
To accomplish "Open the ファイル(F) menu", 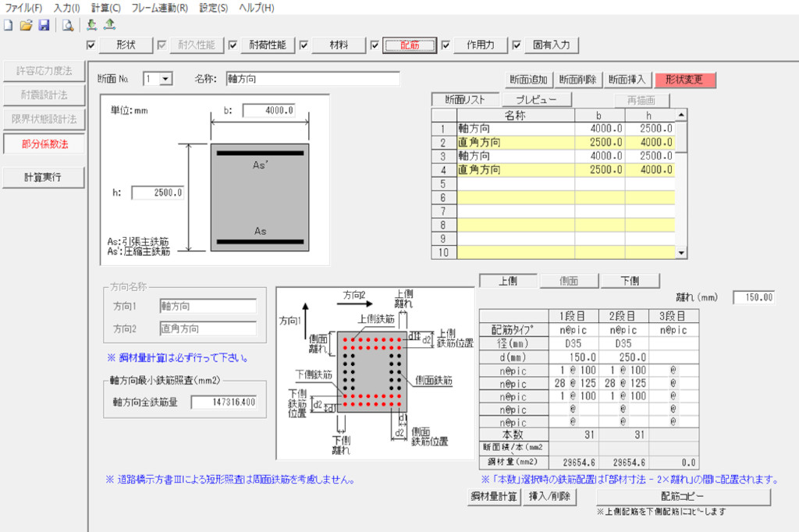I will [x=23, y=8].
